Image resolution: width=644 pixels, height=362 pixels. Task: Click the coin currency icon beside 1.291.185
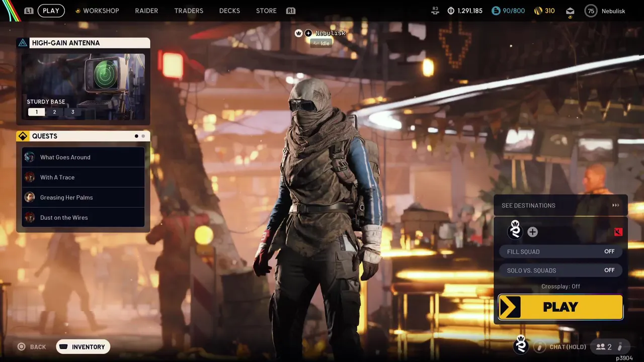coord(451,11)
